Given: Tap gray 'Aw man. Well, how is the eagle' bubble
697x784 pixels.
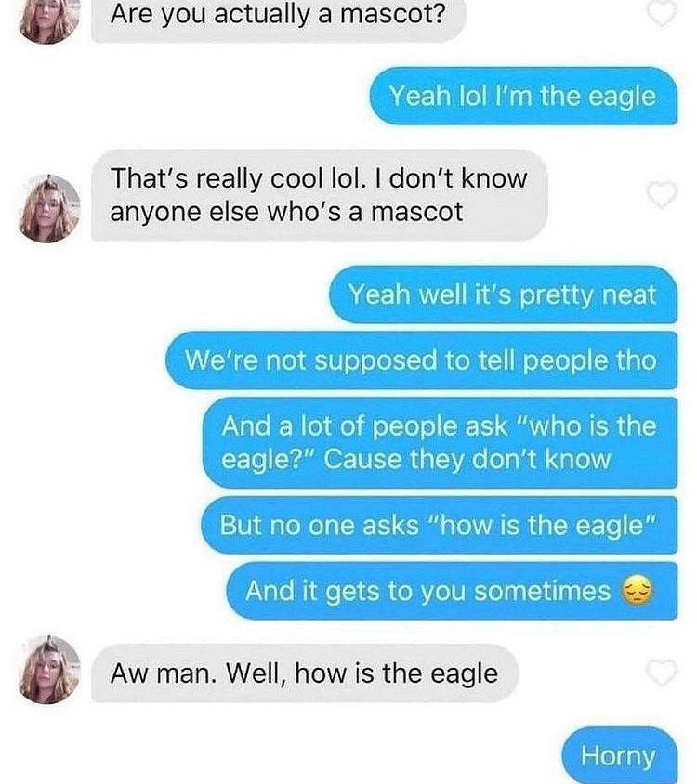Looking at the screenshot, I should point(305,673).
